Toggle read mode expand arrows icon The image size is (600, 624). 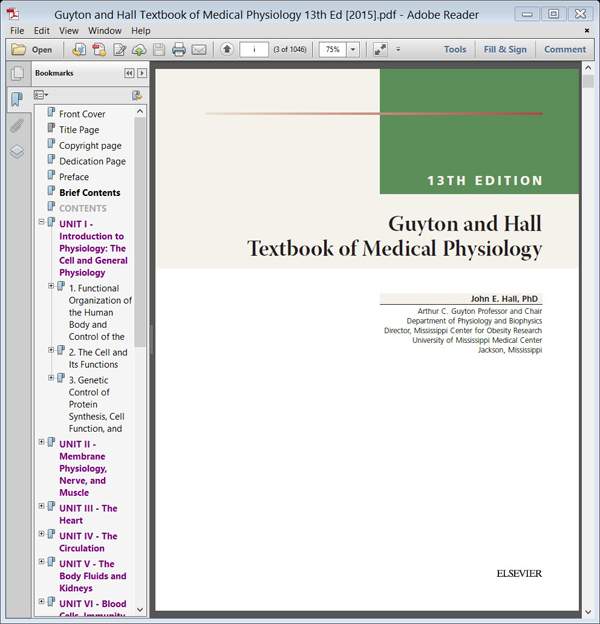380,49
